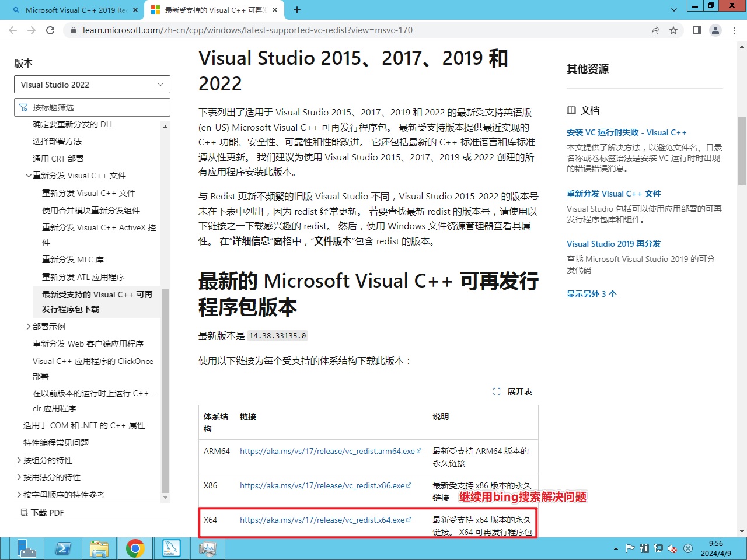
Task: Click the sidebar tree scroll-down arrow
Action: [165, 498]
